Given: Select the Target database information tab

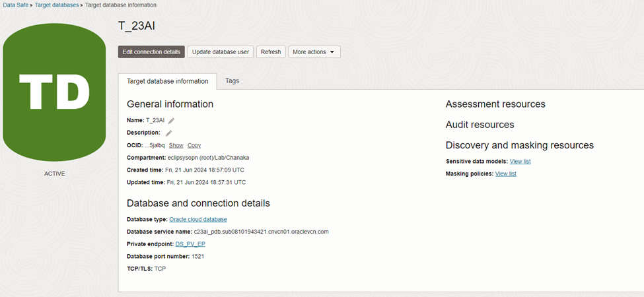Looking at the screenshot, I should coord(167,81).
